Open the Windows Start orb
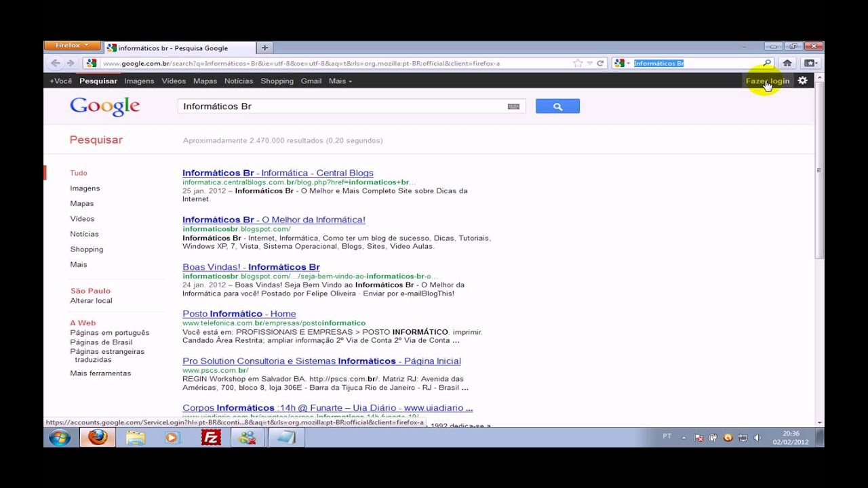The image size is (868, 488). tap(60, 438)
